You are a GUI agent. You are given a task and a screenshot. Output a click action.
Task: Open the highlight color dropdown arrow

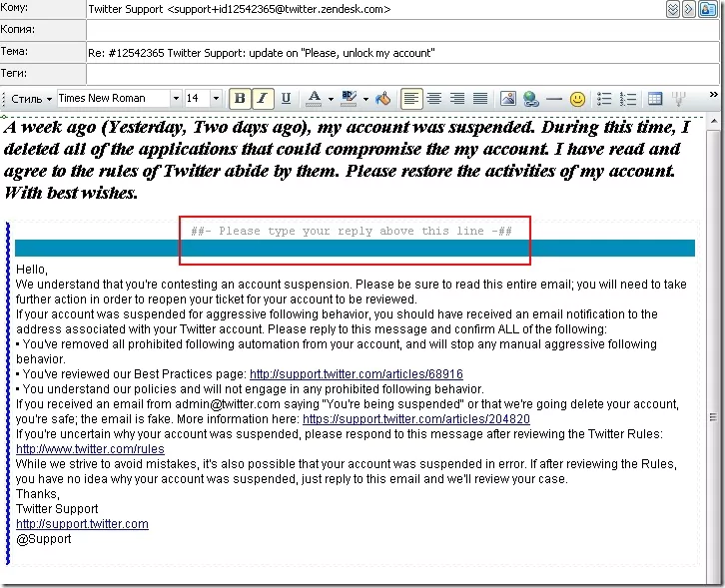tap(365, 99)
